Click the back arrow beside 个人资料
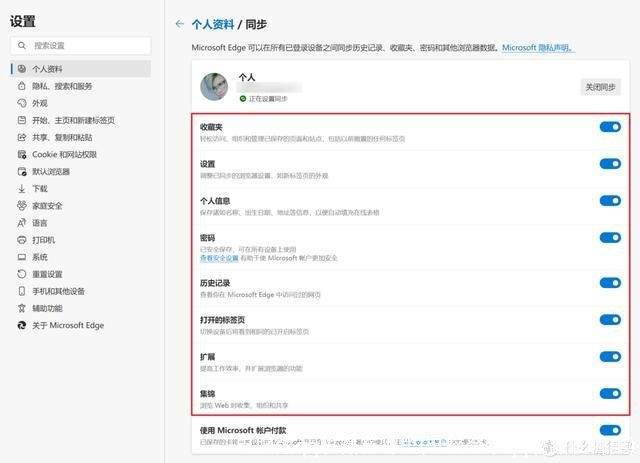 coord(180,24)
